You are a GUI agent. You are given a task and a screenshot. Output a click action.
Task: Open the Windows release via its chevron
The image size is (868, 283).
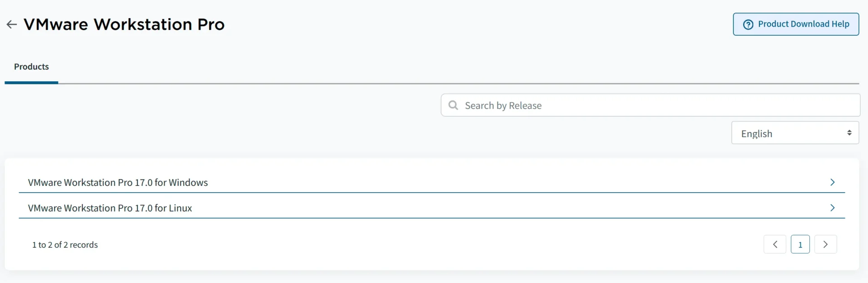pyautogui.click(x=832, y=182)
